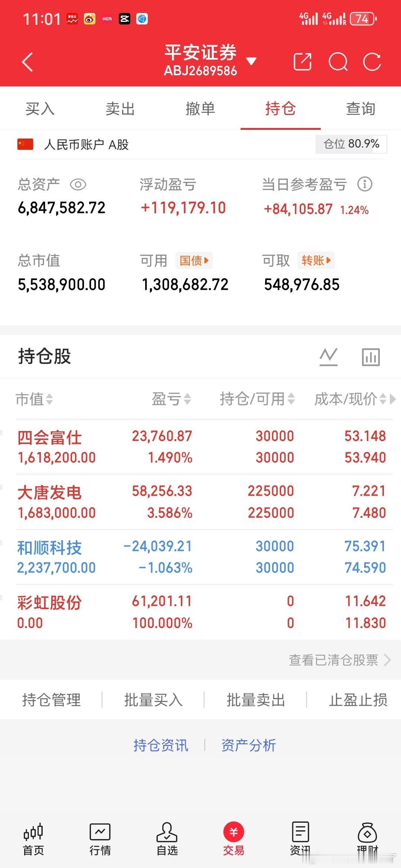Expand the 平安证券 account dropdown arrow
The height and width of the screenshot is (868, 401).
251,61
